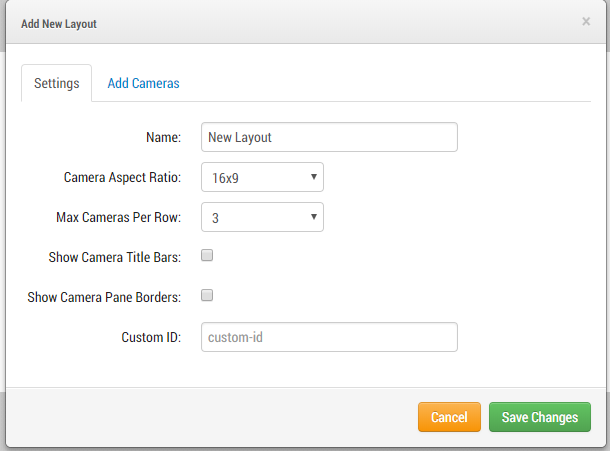
Task: Switch to the Settings tab
Action: pyautogui.click(x=56, y=83)
